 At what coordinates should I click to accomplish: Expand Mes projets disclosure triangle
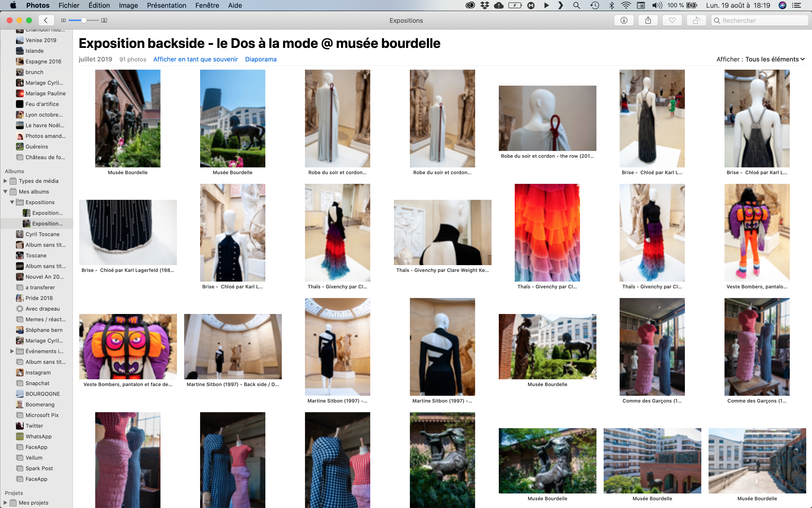[x=5, y=503]
